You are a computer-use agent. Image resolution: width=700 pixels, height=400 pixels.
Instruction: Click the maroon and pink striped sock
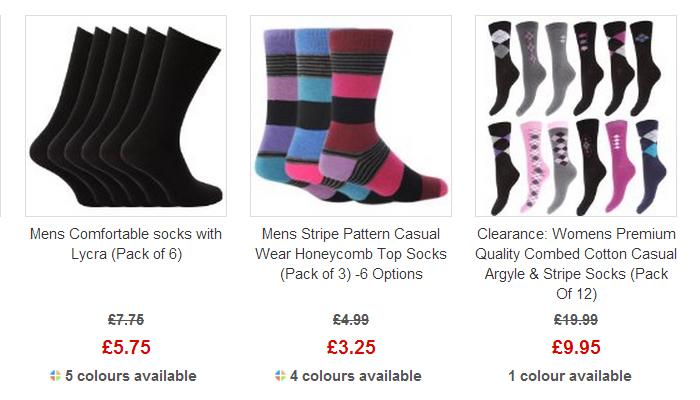(x=384, y=112)
